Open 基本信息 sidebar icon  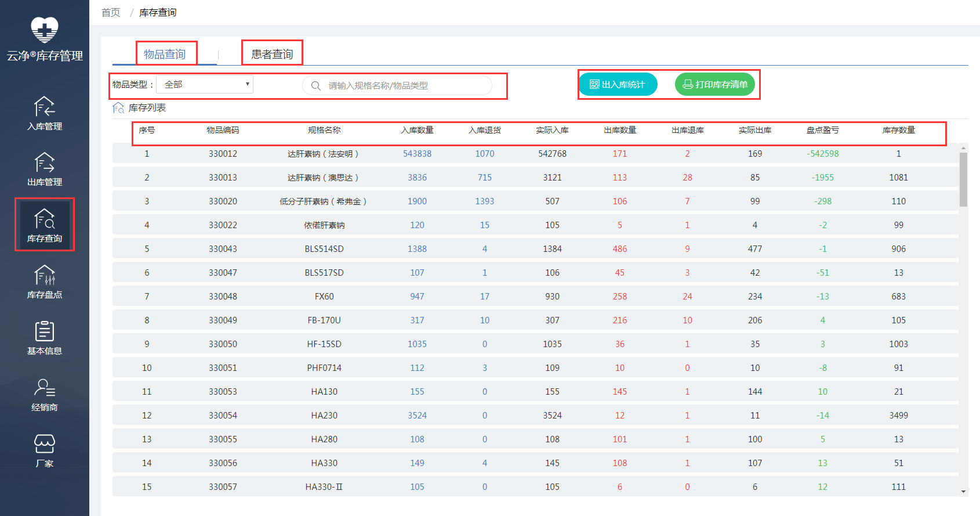pos(45,331)
